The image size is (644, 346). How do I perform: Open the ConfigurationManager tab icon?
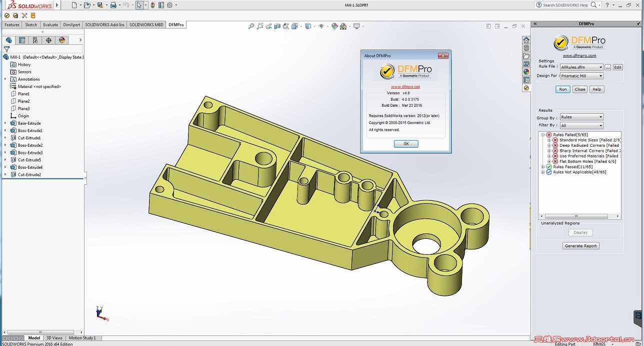pyautogui.click(x=35, y=40)
